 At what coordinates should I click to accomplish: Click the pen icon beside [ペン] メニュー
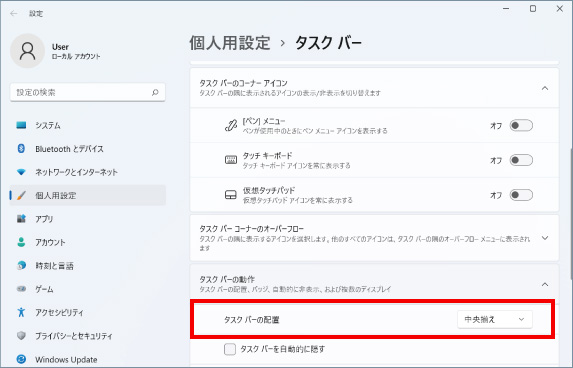click(231, 125)
